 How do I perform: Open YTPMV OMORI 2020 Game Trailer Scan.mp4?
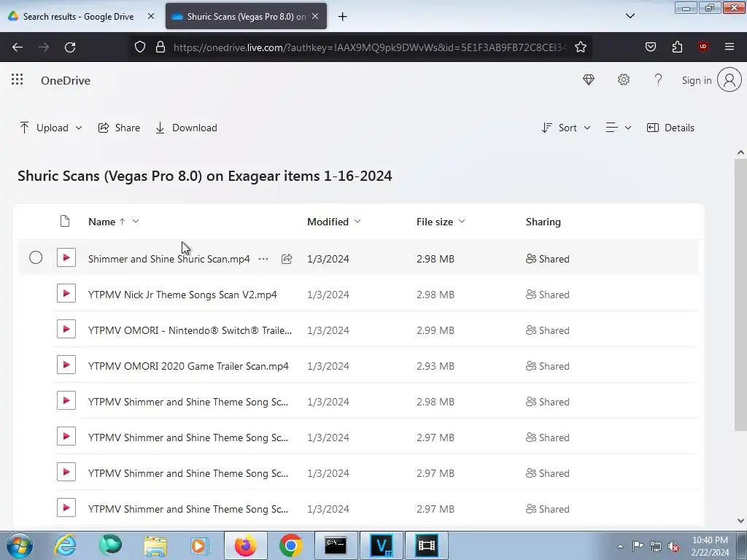(x=188, y=366)
